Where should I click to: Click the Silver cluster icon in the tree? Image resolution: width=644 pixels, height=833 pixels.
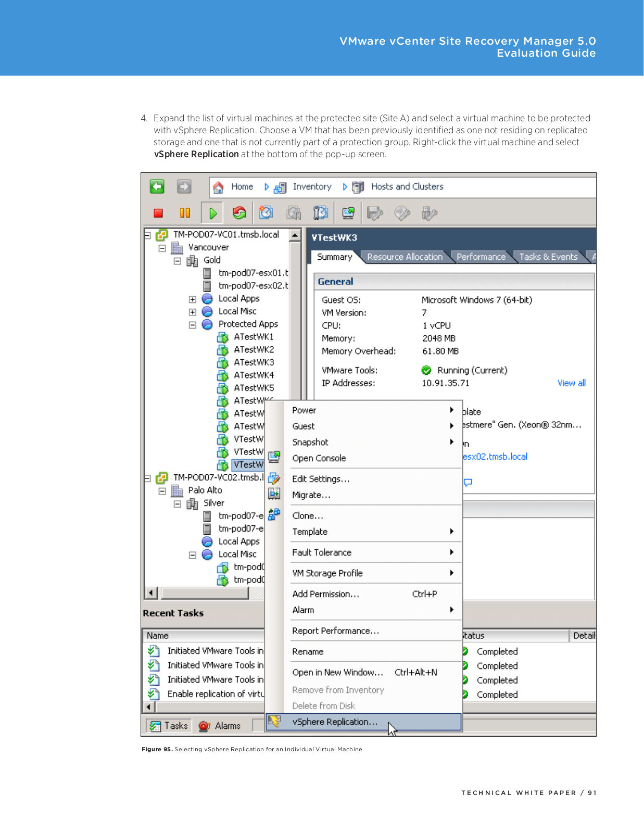192,503
